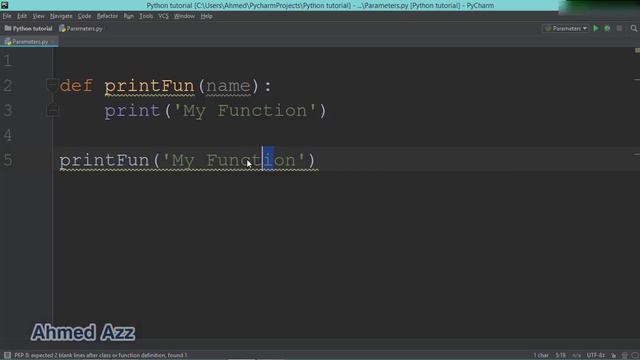
Task: Click the lock read-only icon in status bar
Action: click(613, 355)
